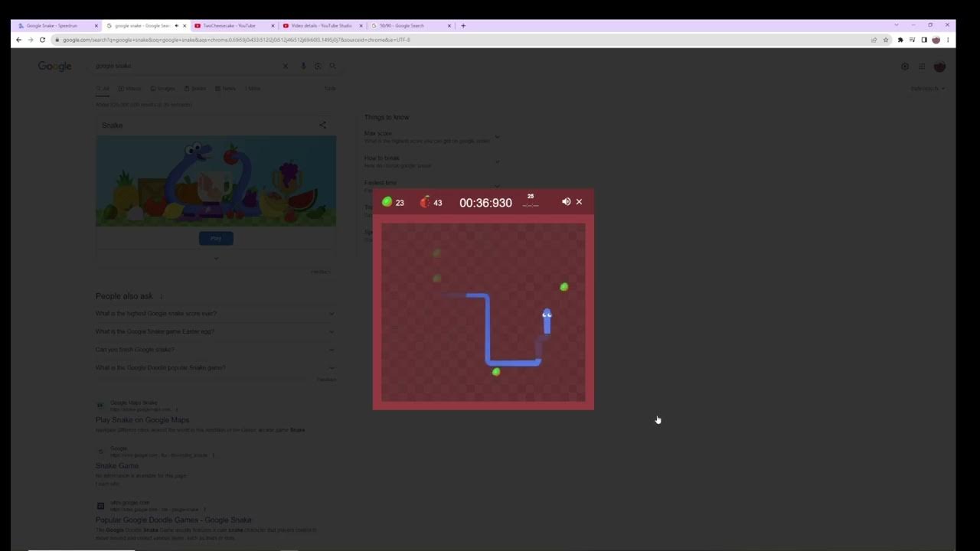The height and width of the screenshot is (551, 980).
Task: Open the Google apps grid
Action: 922,67
